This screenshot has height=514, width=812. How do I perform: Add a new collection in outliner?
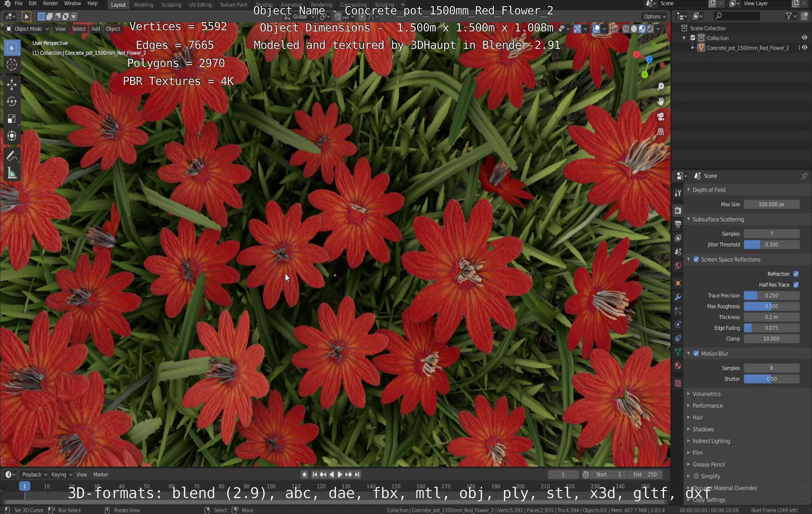pos(804,16)
